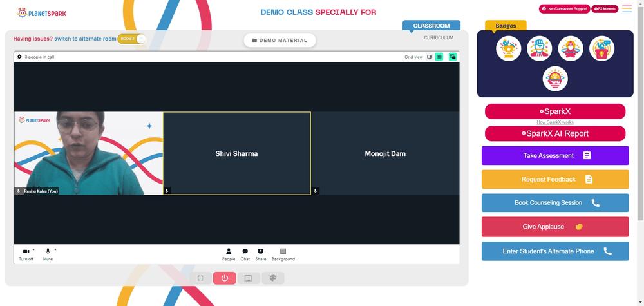Click Give Applause button
This screenshot has width=644, height=306.
(555, 227)
